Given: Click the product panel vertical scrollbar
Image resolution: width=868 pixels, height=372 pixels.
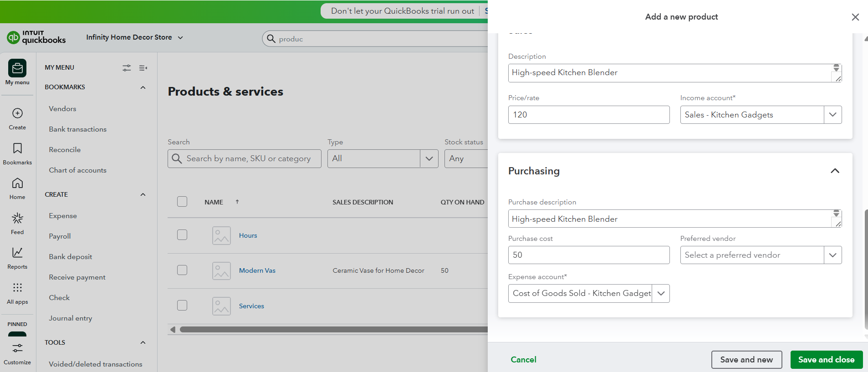Looking at the screenshot, I should pyautogui.click(x=866, y=269).
